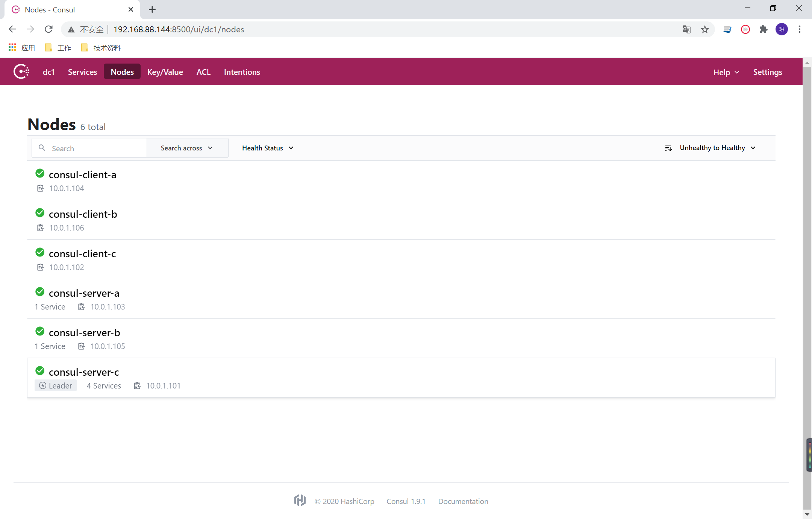Select the Nodes tab
The width and height of the screenshot is (812, 519).
tap(122, 72)
